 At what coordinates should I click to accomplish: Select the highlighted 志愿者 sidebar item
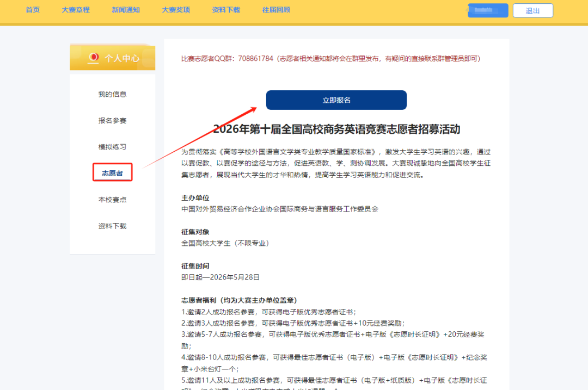pos(112,174)
